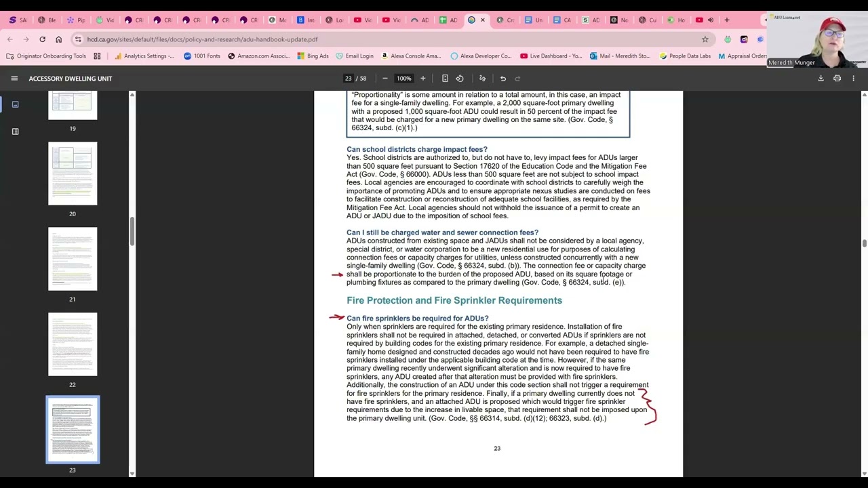Switch to the first 'SA' browser tab

[18, 20]
